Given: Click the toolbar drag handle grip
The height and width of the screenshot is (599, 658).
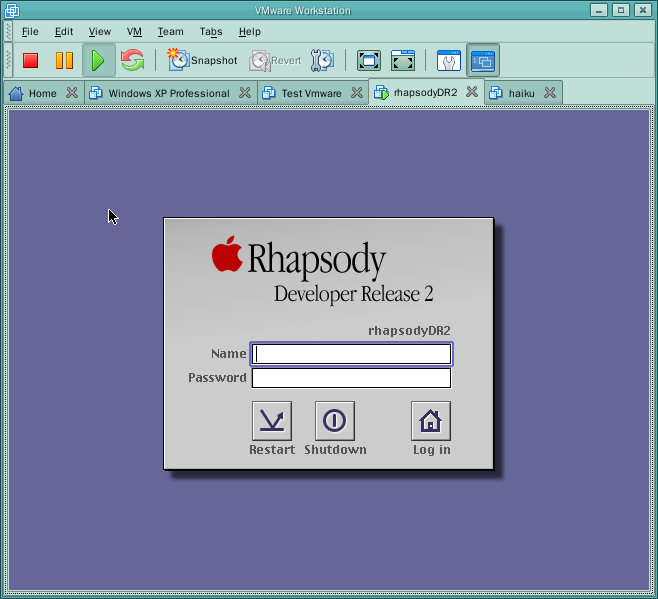Looking at the screenshot, I should 8,60.
